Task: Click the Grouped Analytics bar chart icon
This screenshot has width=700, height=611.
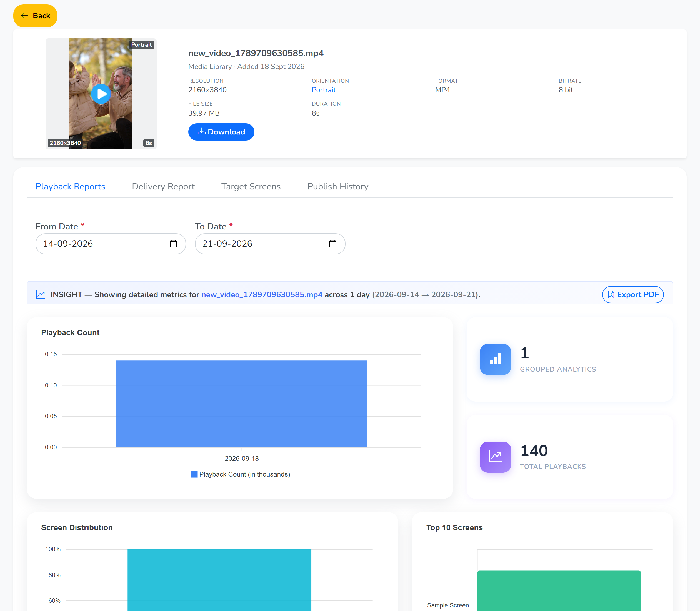Action: pos(495,359)
